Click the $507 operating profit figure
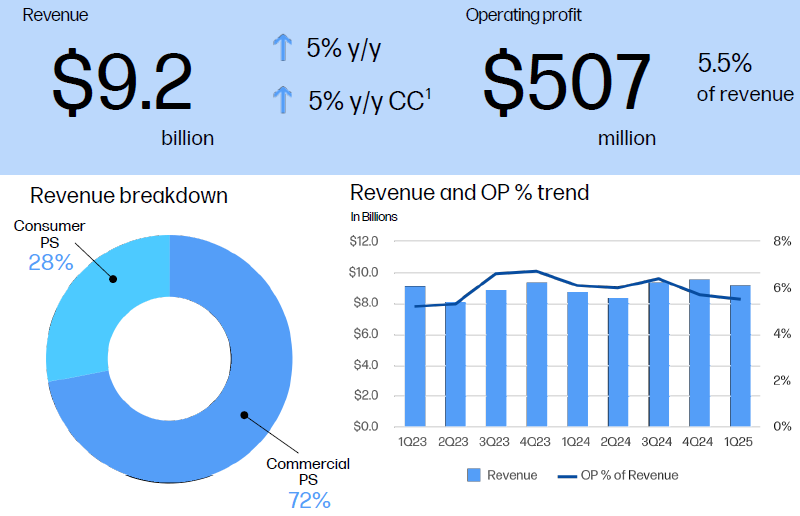Screen dimensions: 800x516 point(567,82)
